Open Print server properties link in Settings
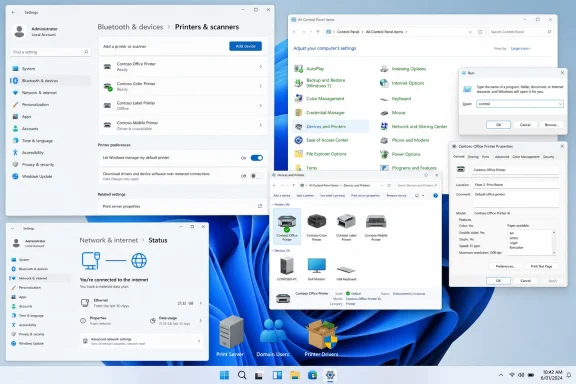 point(183,206)
